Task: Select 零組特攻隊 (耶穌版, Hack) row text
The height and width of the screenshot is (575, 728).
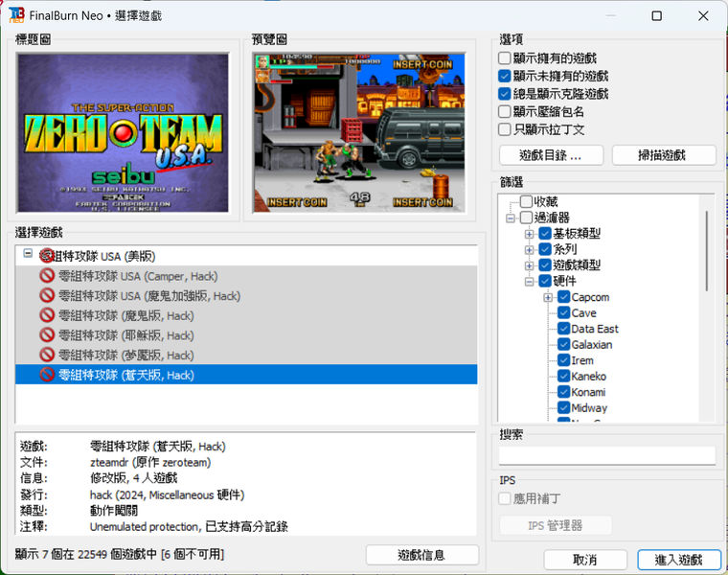Action: [x=126, y=335]
